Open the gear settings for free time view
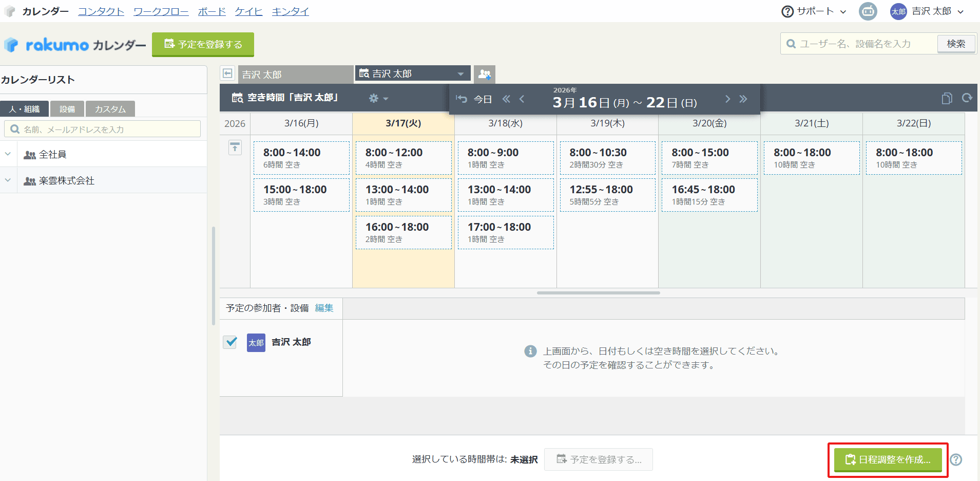Screen dimensions: 980x481 (378, 98)
